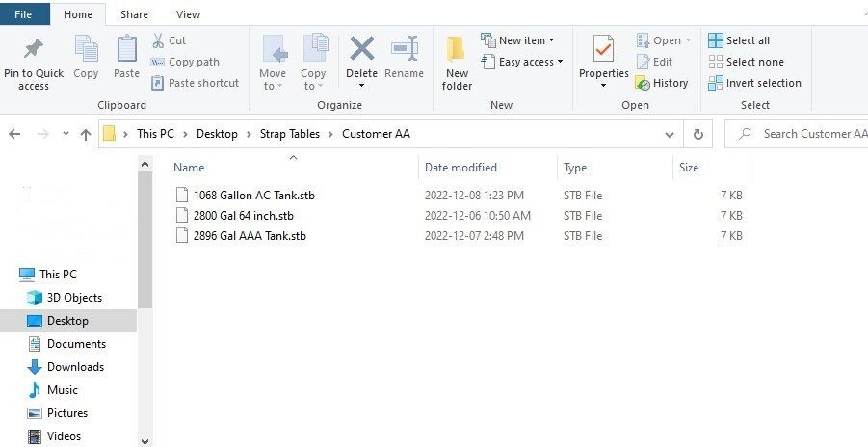Click Strap Tables in the address path
Screen dimensions: 868x447
[x=290, y=134]
